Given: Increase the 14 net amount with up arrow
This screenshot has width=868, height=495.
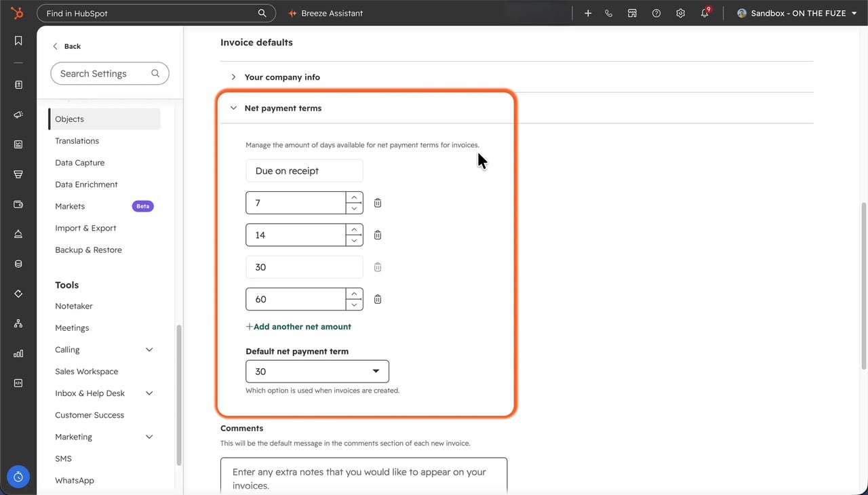Looking at the screenshot, I should coord(354,229).
